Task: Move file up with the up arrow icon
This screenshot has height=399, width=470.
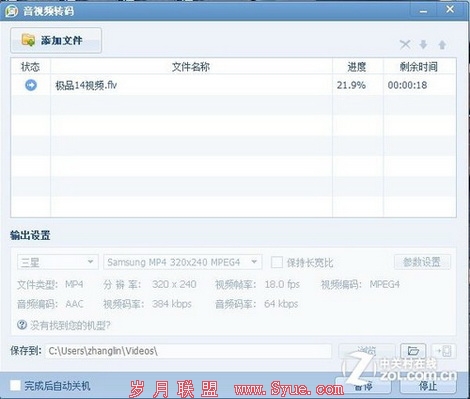Action: (442, 44)
